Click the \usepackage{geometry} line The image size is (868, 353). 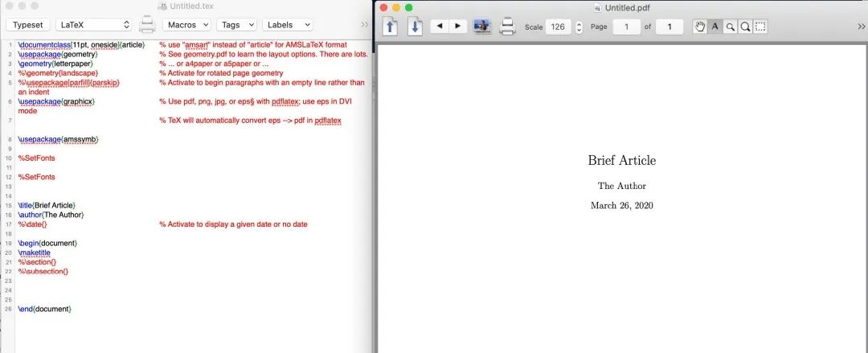tap(58, 54)
